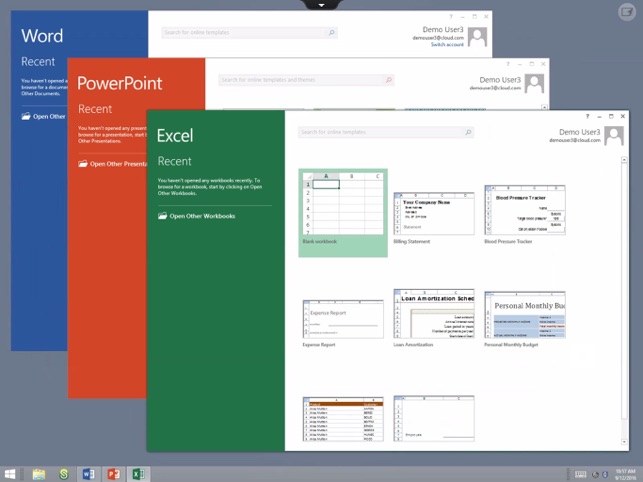Image resolution: width=643 pixels, height=482 pixels.
Task: Click the Excel templates scrollbar up arrow
Action: coord(624,159)
